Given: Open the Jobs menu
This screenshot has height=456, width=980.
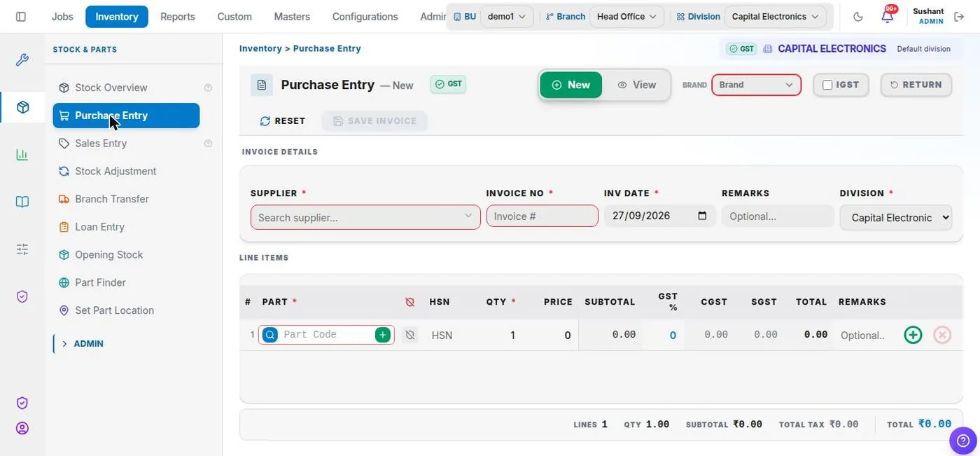Looking at the screenshot, I should tap(62, 17).
